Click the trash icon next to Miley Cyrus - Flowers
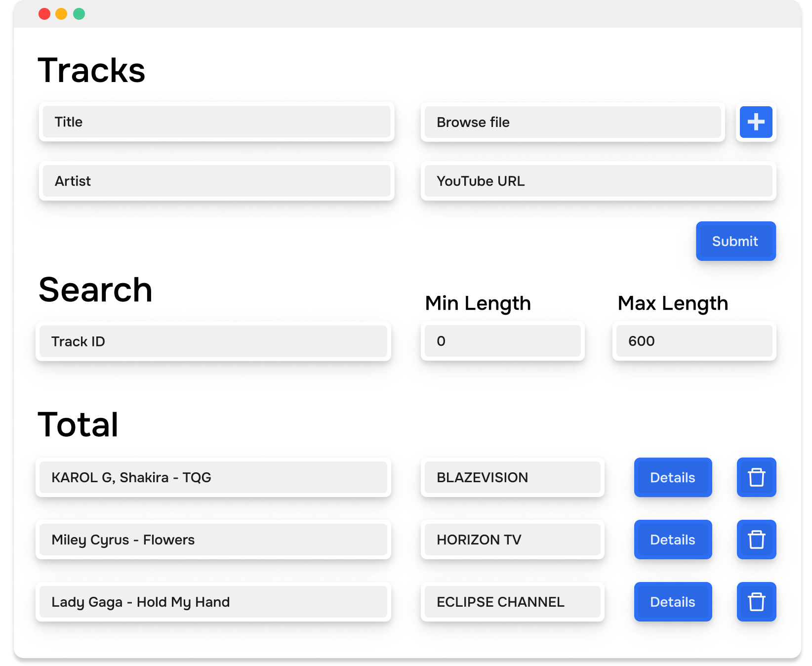812x666 pixels. pyautogui.click(x=756, y=540)
